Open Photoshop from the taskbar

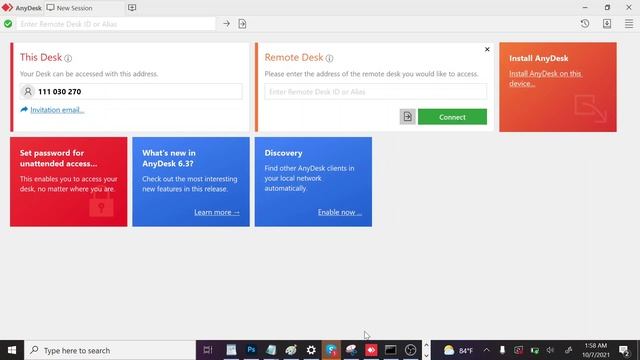tap(251, 350)
